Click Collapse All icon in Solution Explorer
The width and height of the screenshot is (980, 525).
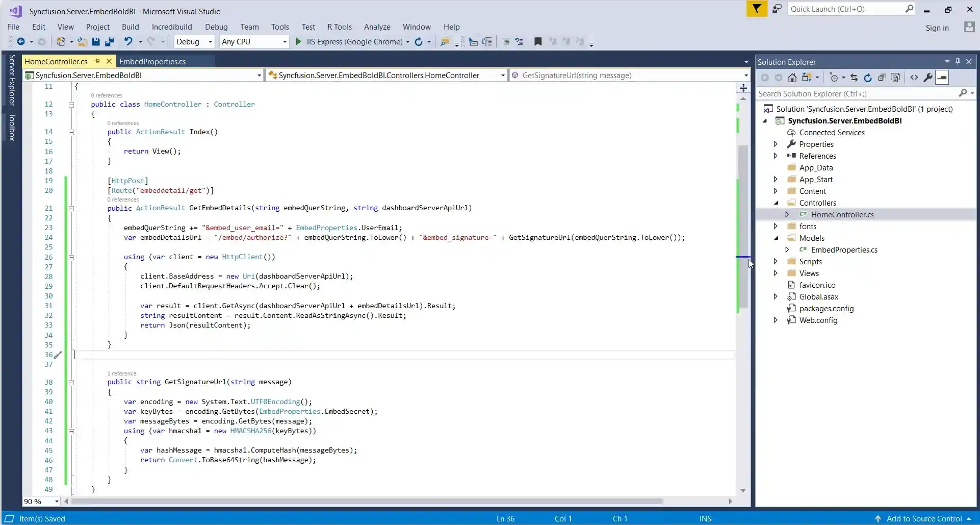pos(881,78)
